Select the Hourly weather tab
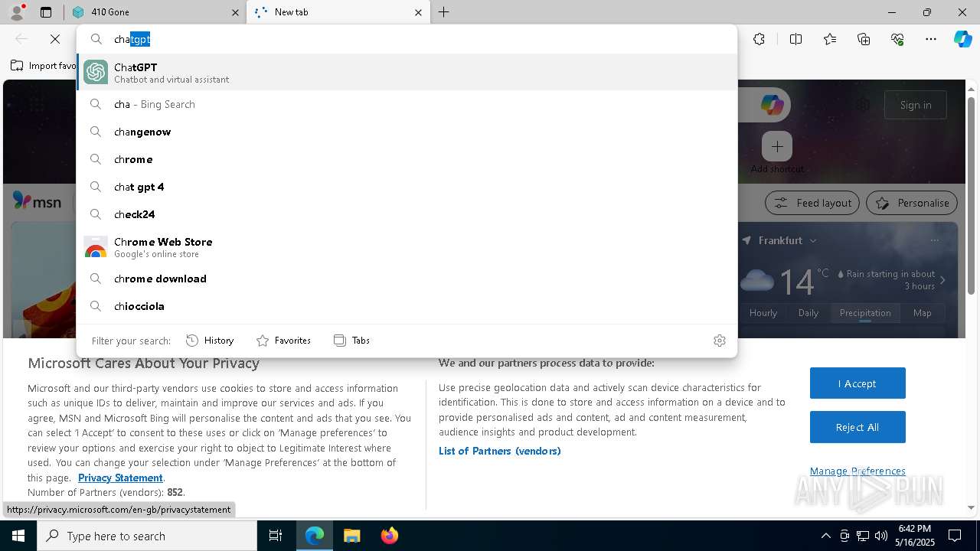The height and width of the screenshot is (551, 980). [x=763, y=313]
